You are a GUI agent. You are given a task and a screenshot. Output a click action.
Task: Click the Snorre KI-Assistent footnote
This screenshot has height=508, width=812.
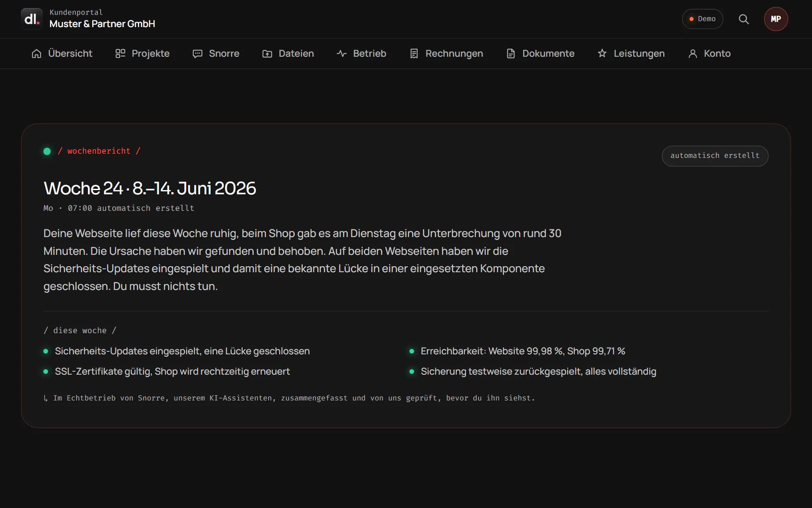[x=289, y=398]
